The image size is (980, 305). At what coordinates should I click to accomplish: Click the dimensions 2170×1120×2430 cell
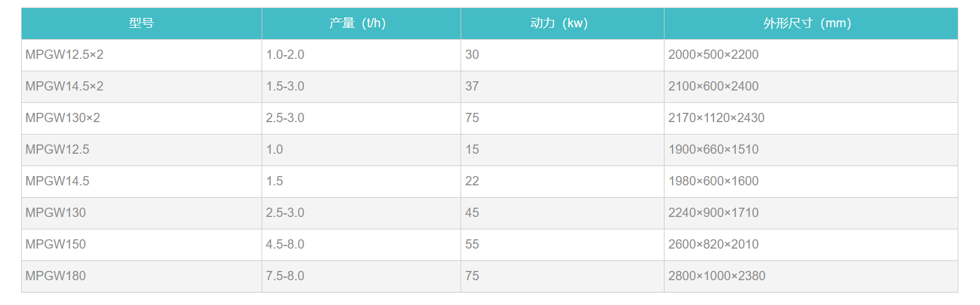coord(717,118)
